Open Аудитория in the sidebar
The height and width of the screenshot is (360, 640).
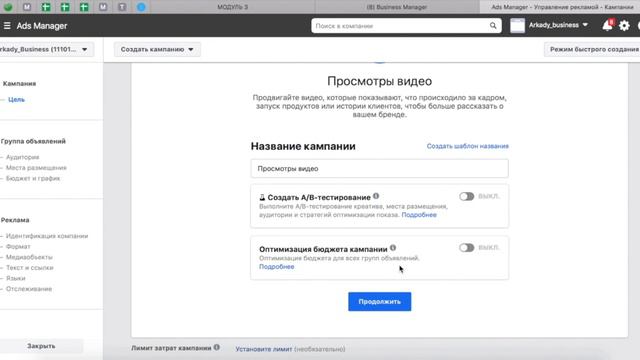(22, 157)
